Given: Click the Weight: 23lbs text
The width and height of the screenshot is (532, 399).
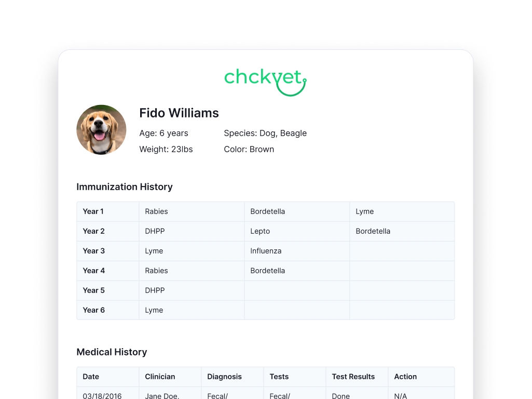Looking at the screenshot, I should click(x=166, y=149).
